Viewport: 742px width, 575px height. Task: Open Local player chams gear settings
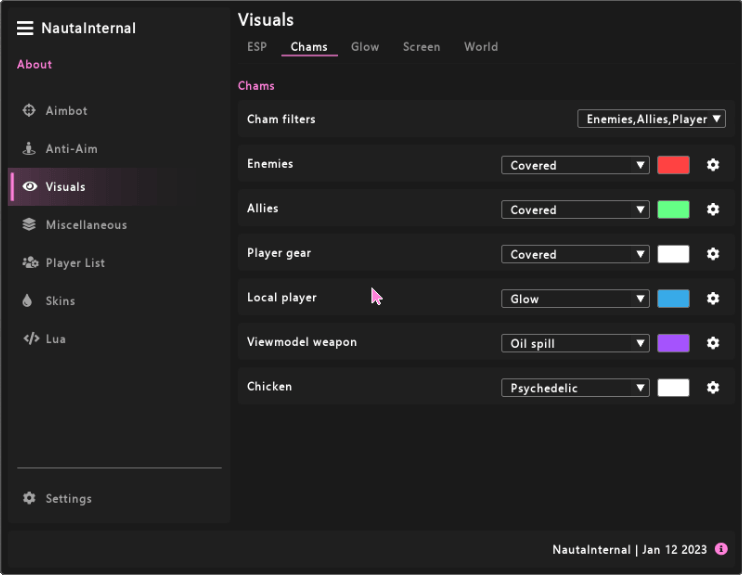click(x=713, y=298)
